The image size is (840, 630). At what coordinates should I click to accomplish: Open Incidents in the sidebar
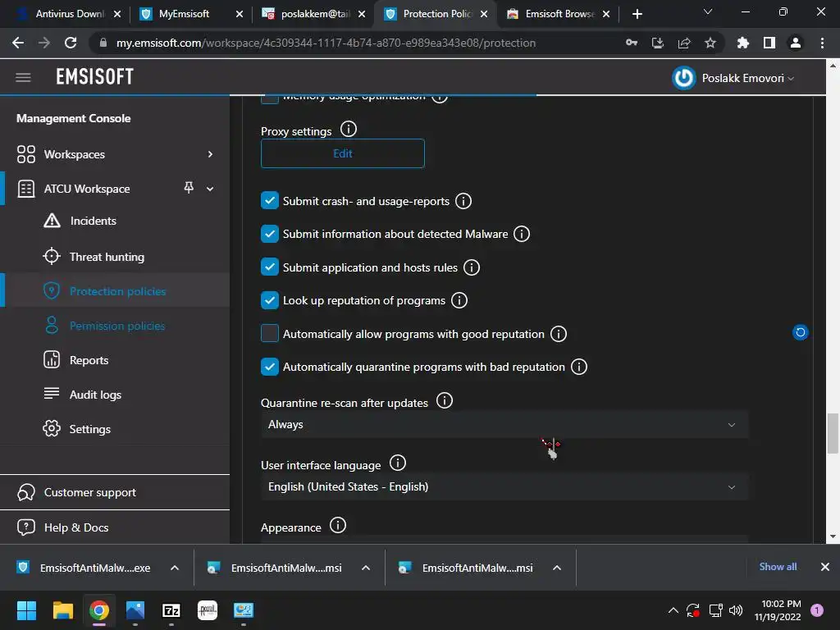[94, 221]
